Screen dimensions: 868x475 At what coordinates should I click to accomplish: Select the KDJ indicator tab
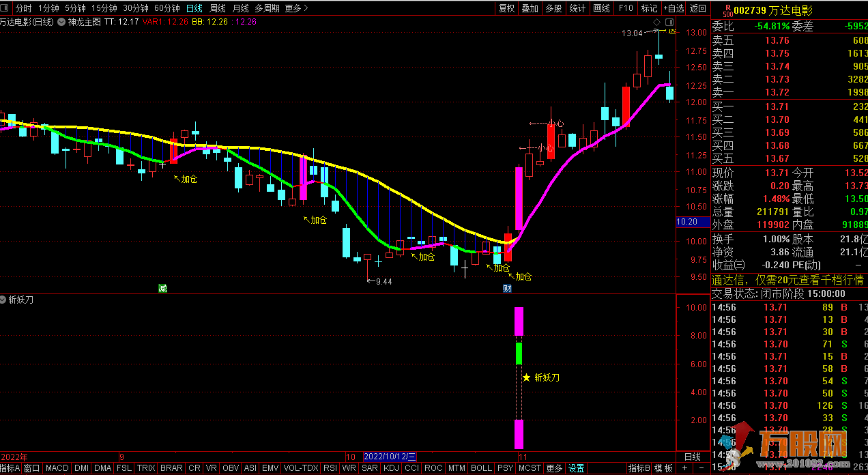pyautogui.click(x=391, y=468)
